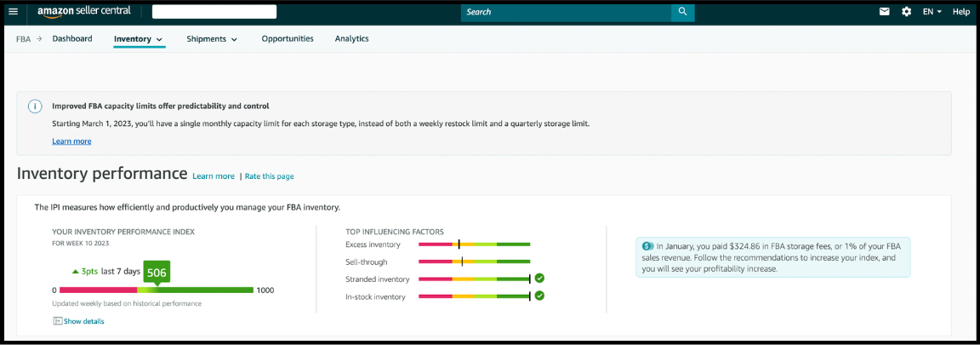
Task: Click the info icon in capacity notice
Action: [36, 106]
